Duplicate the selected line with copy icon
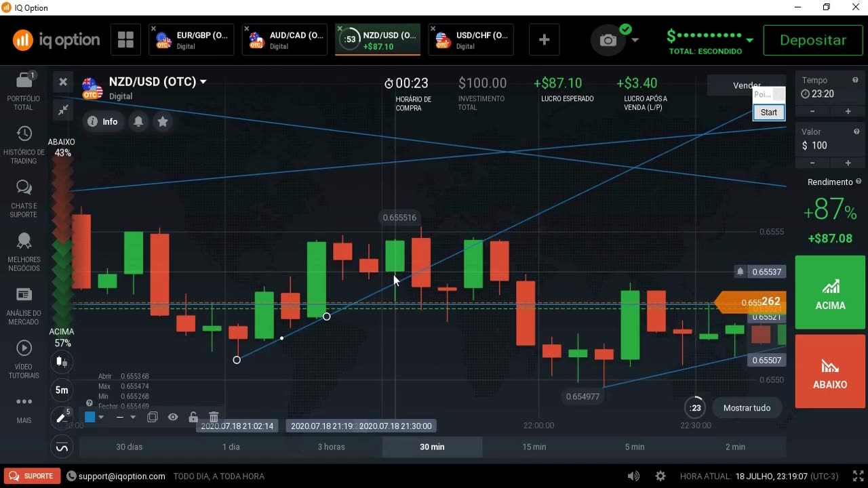This screenshot has width=868, height=488. pos(153,418)
